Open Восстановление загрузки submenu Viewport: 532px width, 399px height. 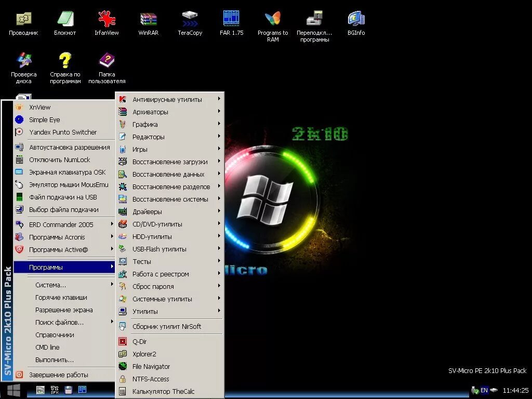click(x=170, y=162)
